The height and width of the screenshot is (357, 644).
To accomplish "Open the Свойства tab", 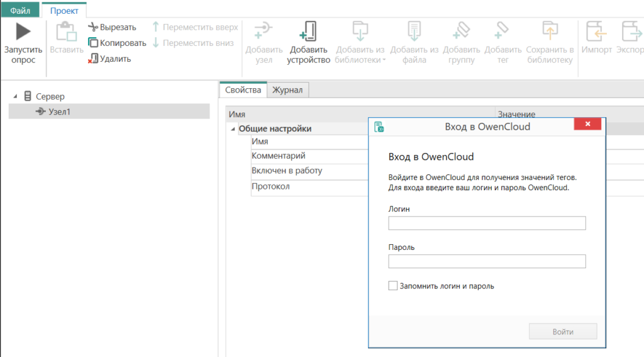I will click(243, 89).
